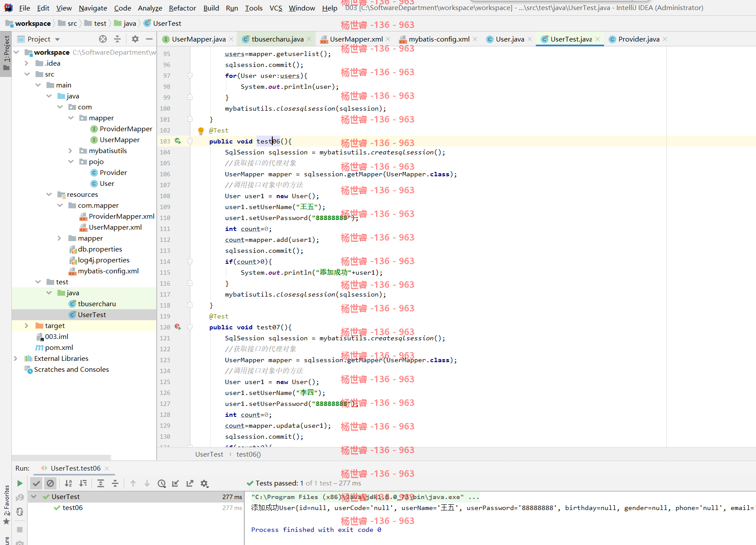Sort tests by duration in Run toolbar
Viewport: 756px width, 545px height.
83,483
